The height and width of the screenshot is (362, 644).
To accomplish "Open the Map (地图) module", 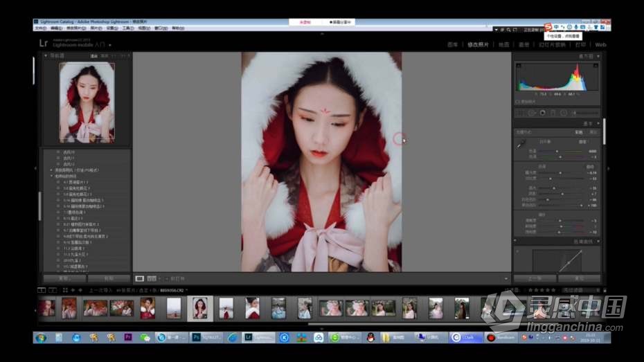I will click(504, 45).
